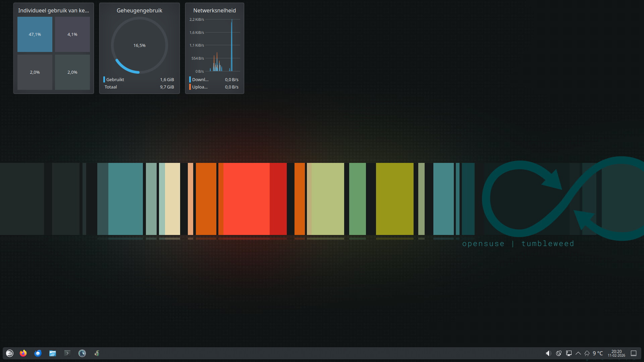The height and width of the screenshot is (362, 644).
Task: Click the 16,5% memory usage gauge
Action: click(x=140, y=45)
